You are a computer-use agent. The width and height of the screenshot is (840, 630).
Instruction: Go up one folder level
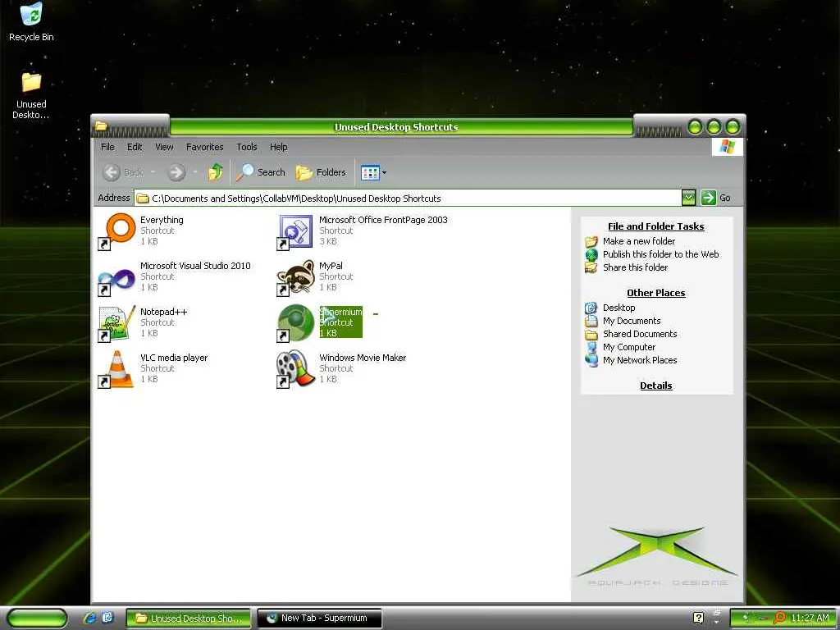pyautogui.click(x=216, y=172)
